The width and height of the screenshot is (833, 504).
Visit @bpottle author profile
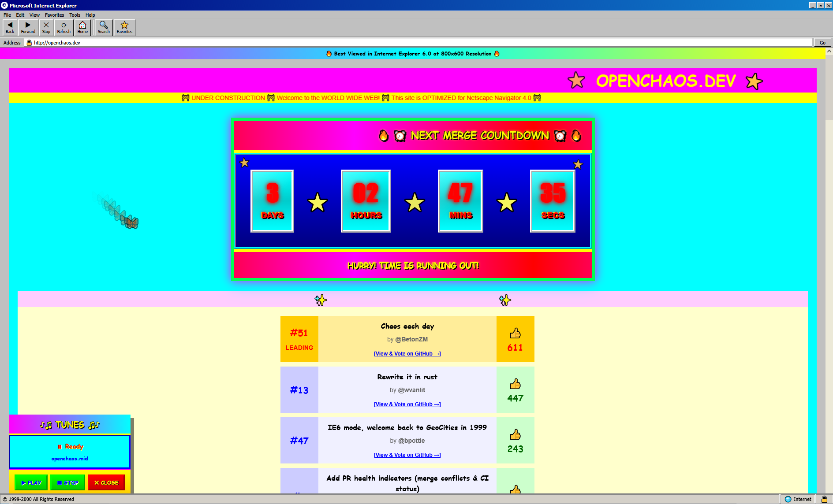coord(411,441)
